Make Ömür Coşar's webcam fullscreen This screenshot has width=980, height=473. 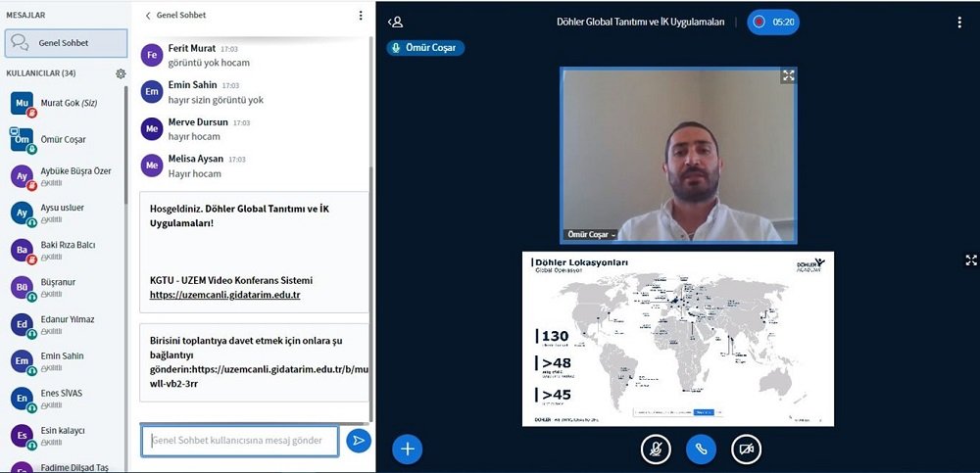click(788, 75)
